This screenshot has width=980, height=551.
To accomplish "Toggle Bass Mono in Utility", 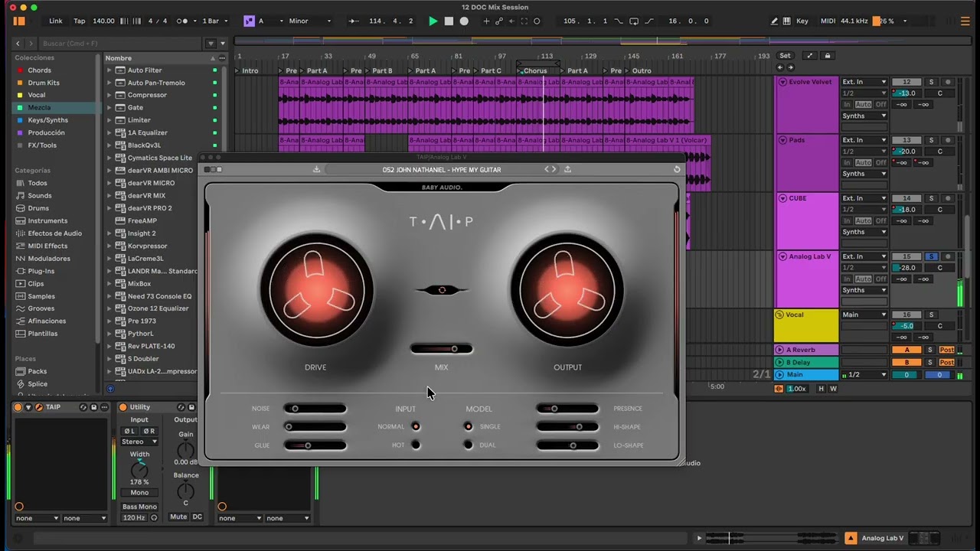I will tap(139, 507).
